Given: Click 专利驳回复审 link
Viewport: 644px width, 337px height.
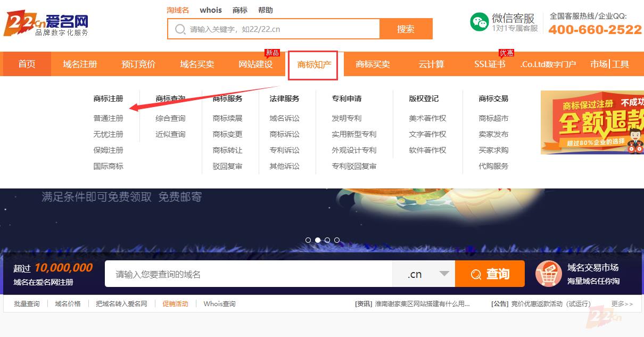Looking at the screenshot, I should [354, 166].
